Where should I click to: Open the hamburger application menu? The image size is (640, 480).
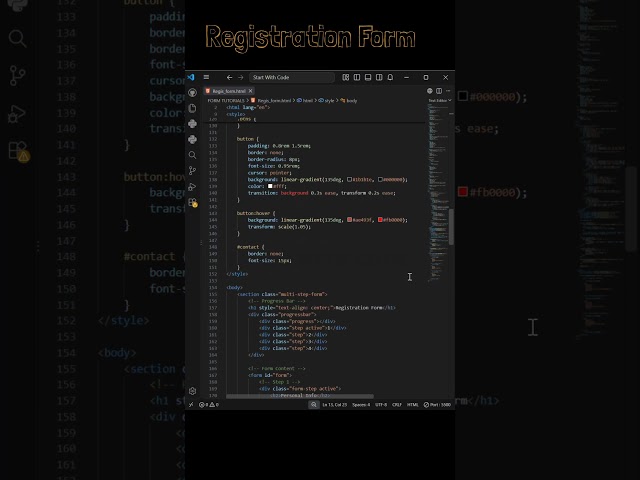(x=206, y=77)
